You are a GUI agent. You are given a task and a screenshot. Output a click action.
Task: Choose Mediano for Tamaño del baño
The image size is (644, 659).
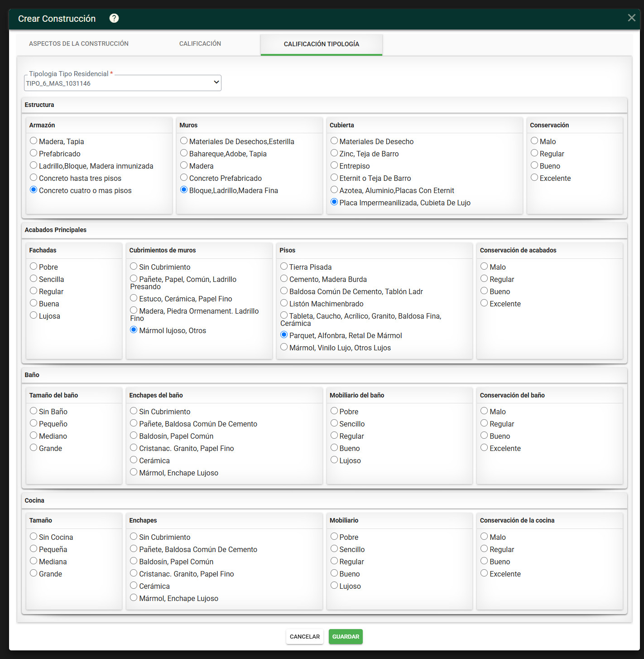click(34, 436)
